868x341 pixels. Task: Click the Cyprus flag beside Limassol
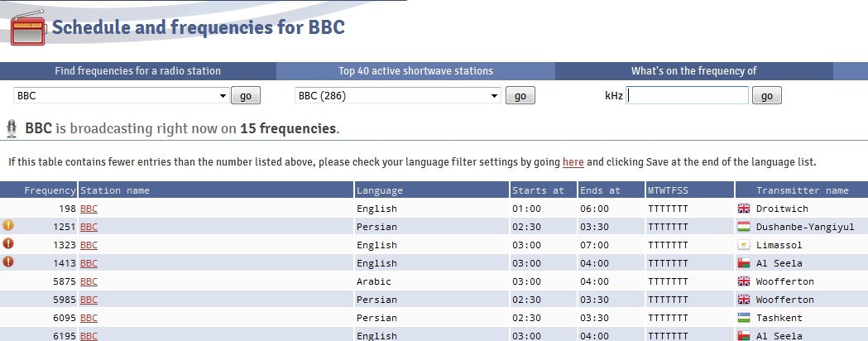pyautogui.click(x=743, y=245)
